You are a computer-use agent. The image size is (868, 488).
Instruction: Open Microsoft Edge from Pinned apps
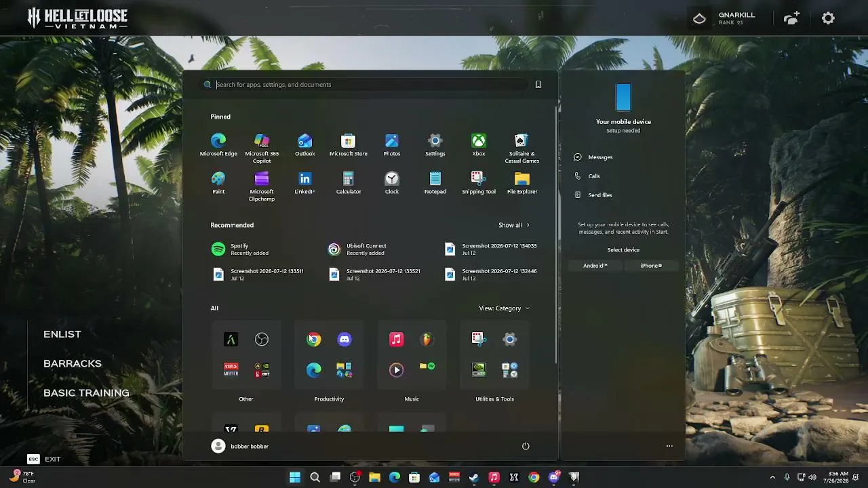[x=218, y=145]
